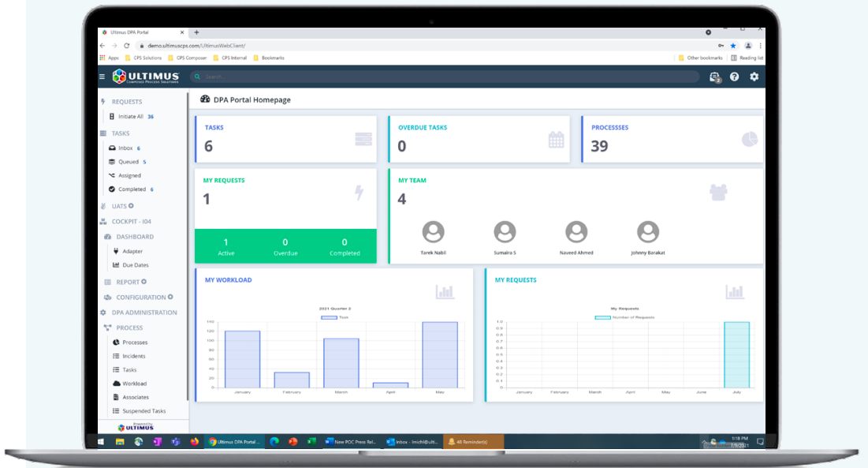Expand the REPORT section in sidebar
This screenshot has width=868, height=468.
126,282
